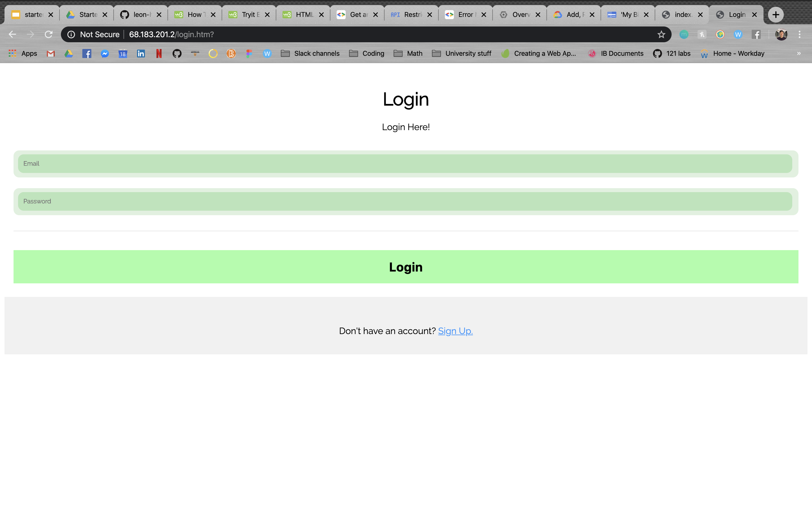Click the Figma bookmark icon

(249, 53)
